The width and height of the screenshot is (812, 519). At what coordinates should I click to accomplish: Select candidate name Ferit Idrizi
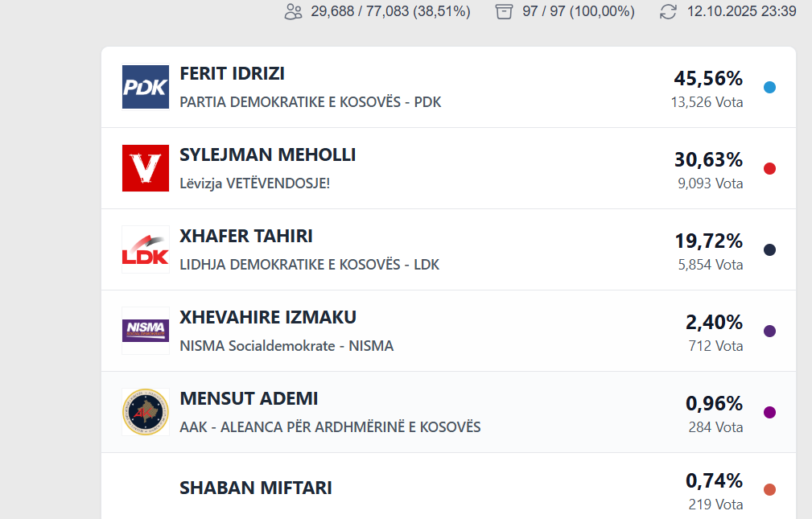pos(232,74)
